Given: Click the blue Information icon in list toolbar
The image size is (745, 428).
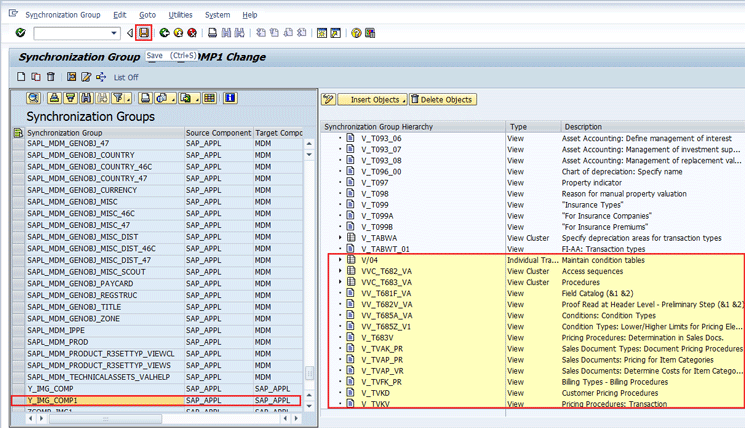Looking at the screenshot, I should (230, 98).
